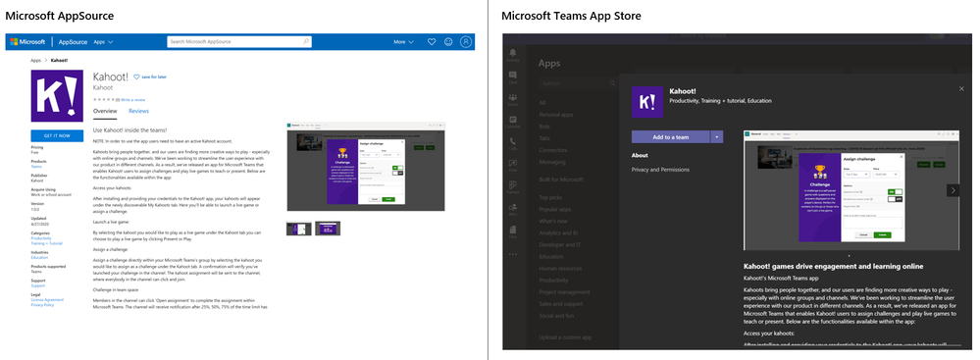Image resolution: width=980 pixels, height=360 pixels.
Task: Open Planner in Teams left rail
Action: 513,187
